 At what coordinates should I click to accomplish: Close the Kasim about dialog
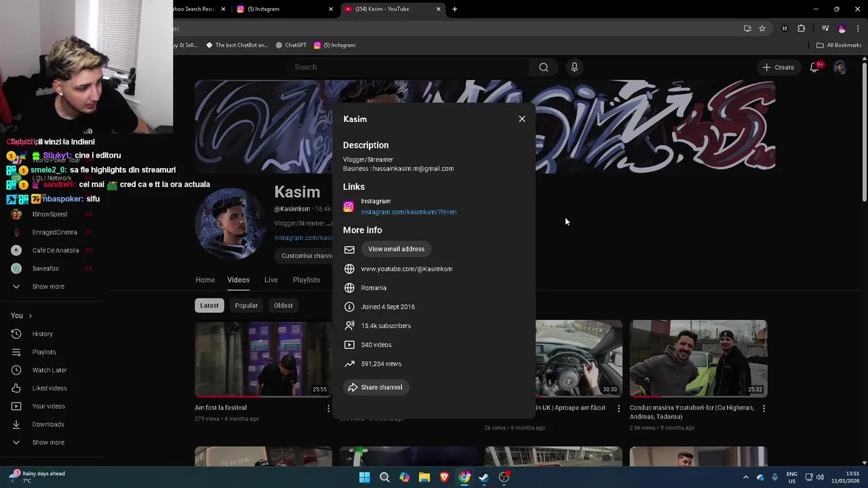coord(522,119)
